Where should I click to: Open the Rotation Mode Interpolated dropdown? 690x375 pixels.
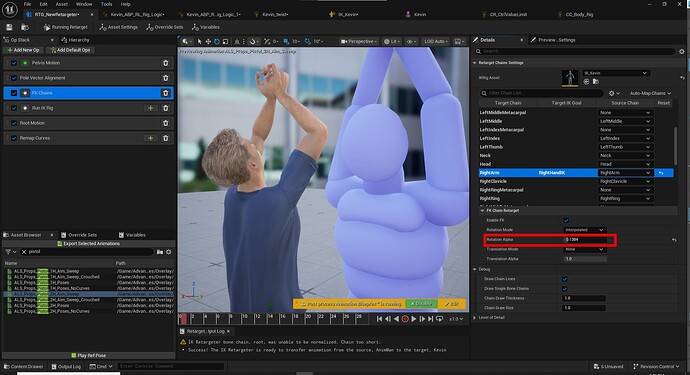pyautogui.click(x=584, y=230)
